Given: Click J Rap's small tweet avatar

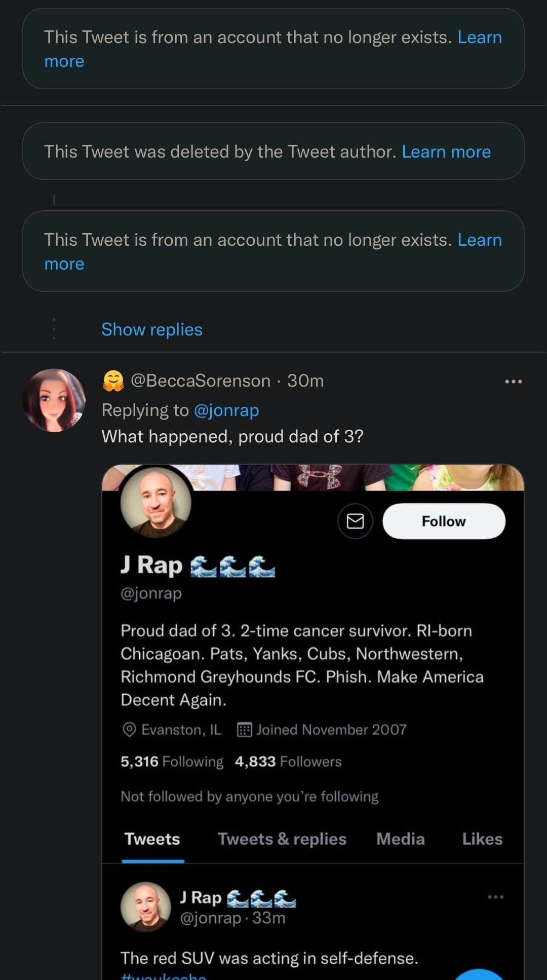Looking at the screenshot, I should click(x=146, y=907).
